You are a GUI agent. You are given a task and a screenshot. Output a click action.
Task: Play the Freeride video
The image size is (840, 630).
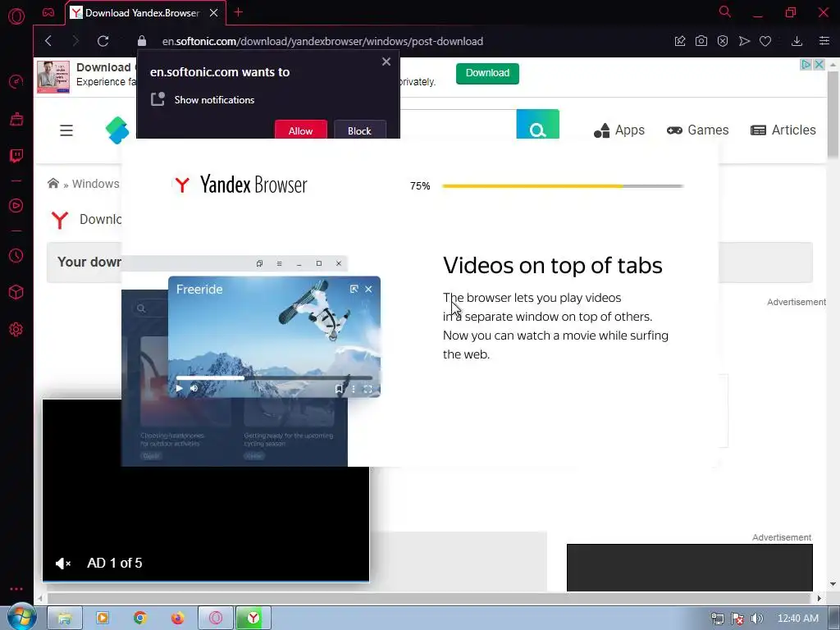[180, 388]
